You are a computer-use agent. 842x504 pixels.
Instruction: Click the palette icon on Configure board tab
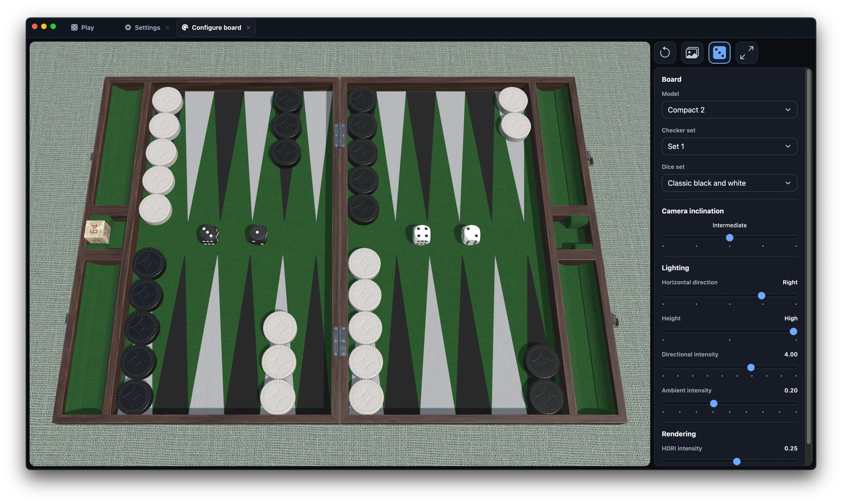coord(185,27)
